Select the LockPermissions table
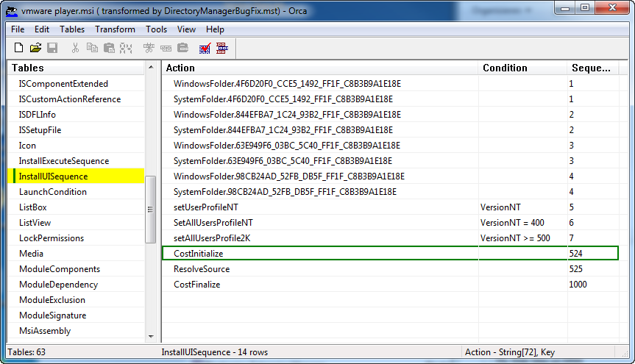 point(52,238)
